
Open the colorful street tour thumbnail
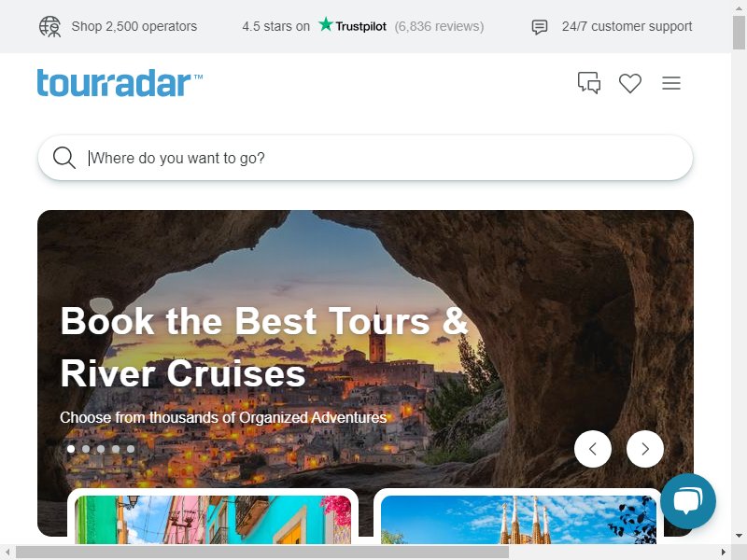213,520
